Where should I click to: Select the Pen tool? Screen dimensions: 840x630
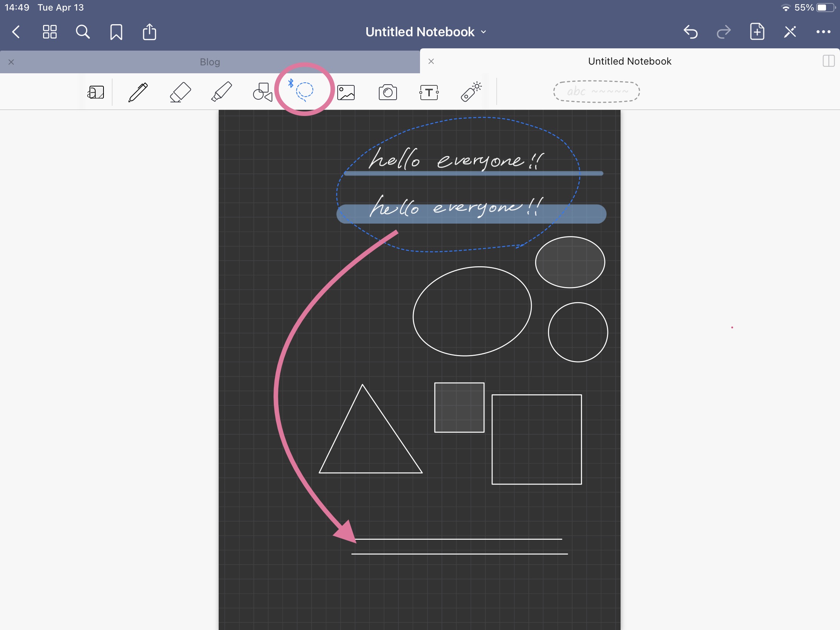138,92
